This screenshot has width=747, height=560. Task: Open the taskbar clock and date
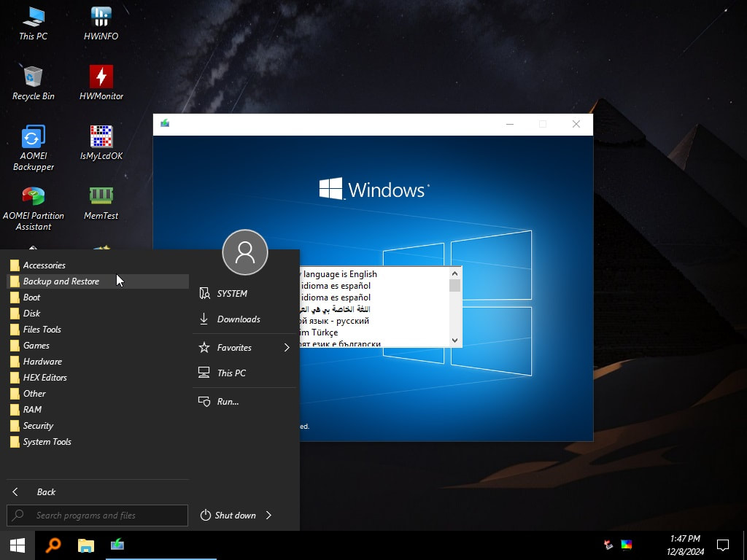685,545
